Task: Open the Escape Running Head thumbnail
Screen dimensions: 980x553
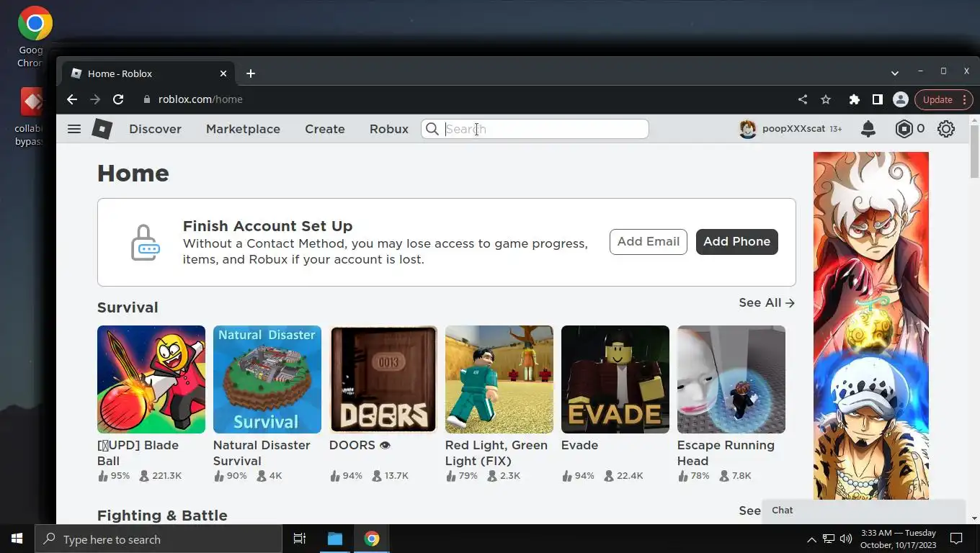Action: 731,379
